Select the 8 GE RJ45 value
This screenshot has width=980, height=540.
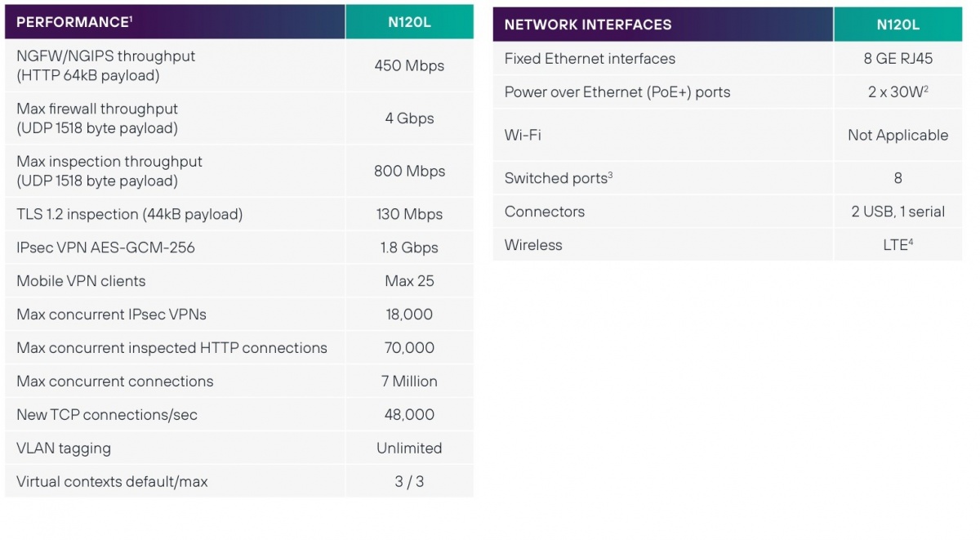[898, 59]
